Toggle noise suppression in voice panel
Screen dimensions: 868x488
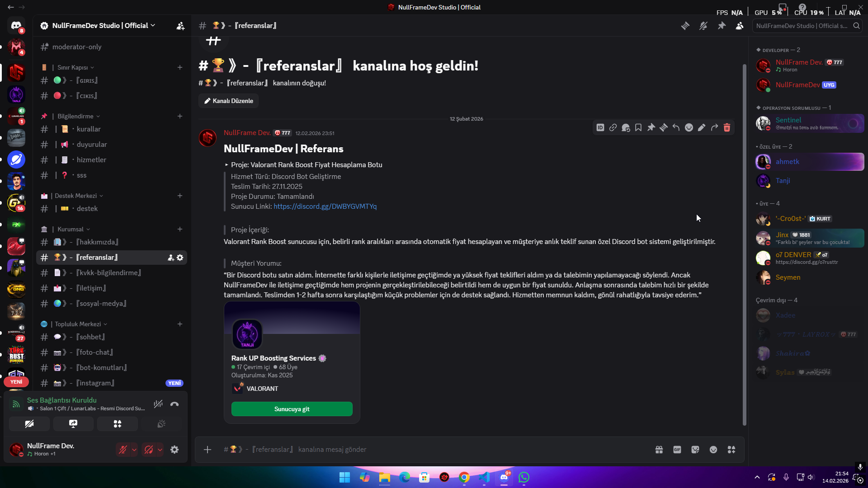[x=158, y=404]
